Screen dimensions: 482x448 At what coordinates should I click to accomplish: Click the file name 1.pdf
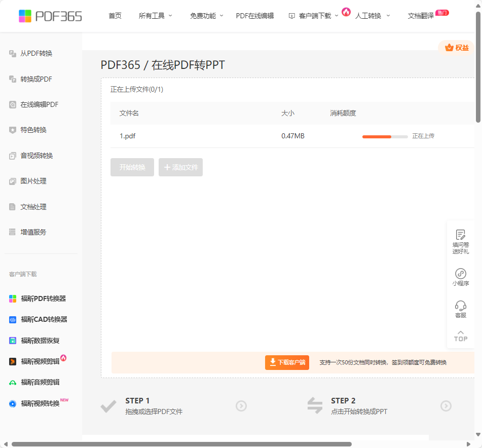pyautogui.click(x=128, y=136)
